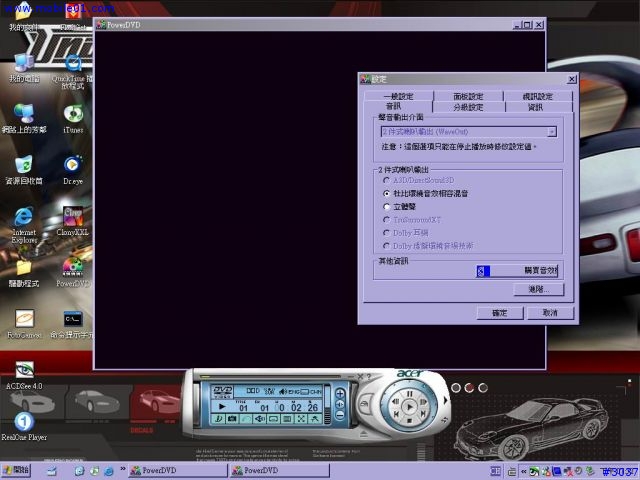
Task: Click the 進階... button
Action: click(539, 289)
